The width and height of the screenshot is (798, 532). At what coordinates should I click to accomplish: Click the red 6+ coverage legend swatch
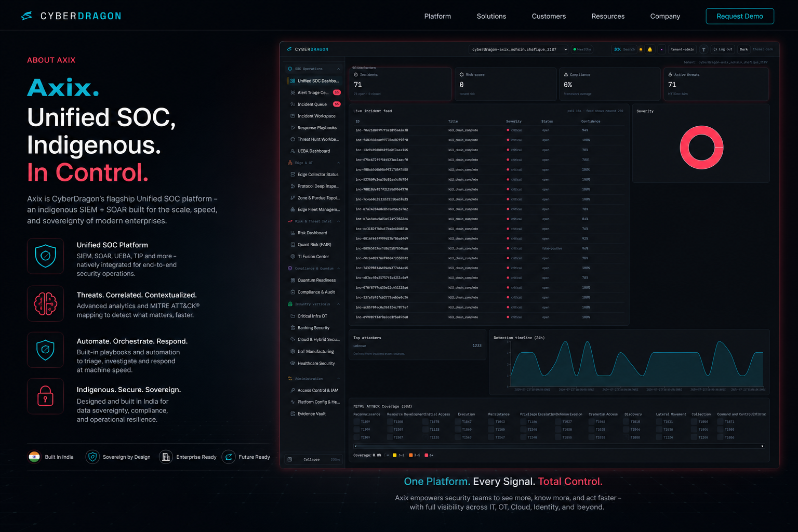[427, 455]
